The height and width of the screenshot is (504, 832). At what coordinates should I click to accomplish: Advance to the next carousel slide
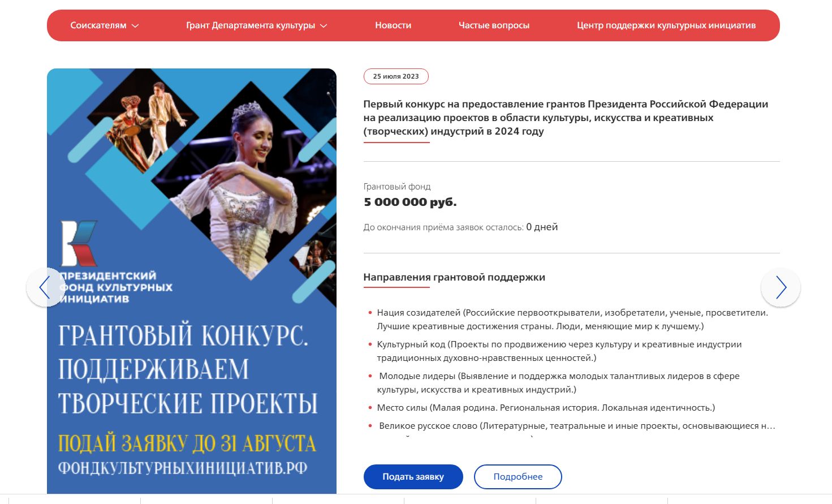pos(781,287)
